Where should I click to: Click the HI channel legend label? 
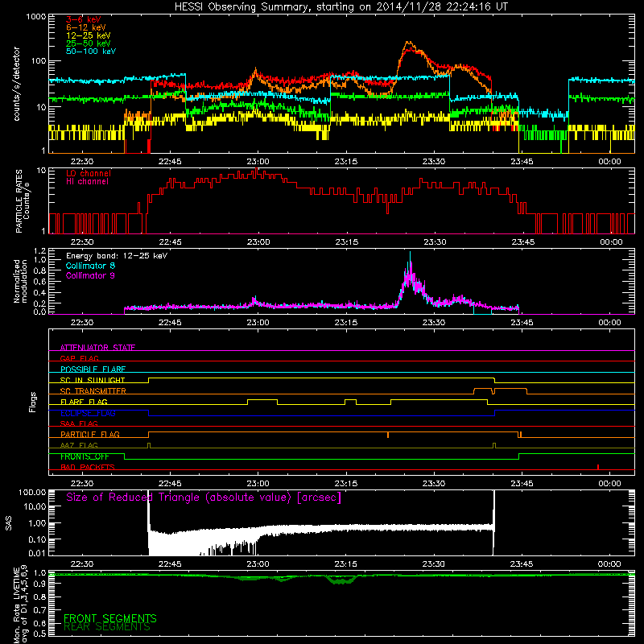click(x=87, y=182)
